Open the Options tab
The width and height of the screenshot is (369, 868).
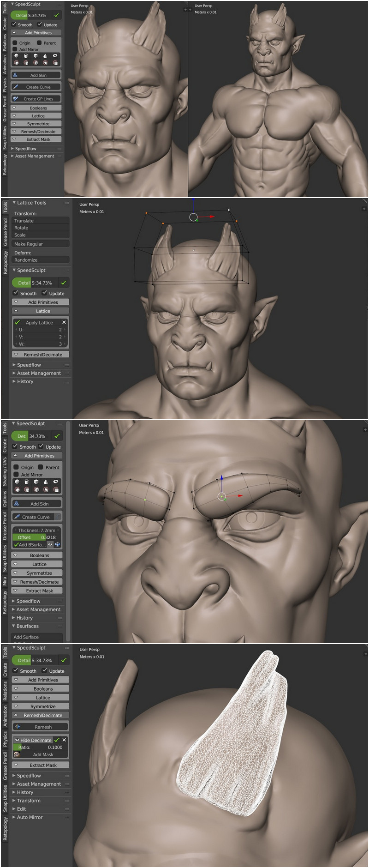point(5,499)
